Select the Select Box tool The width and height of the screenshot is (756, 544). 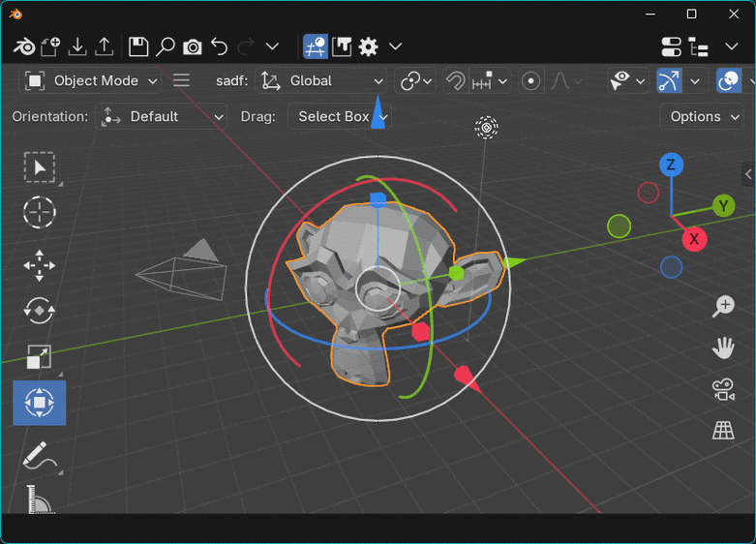tap(40, 167)
